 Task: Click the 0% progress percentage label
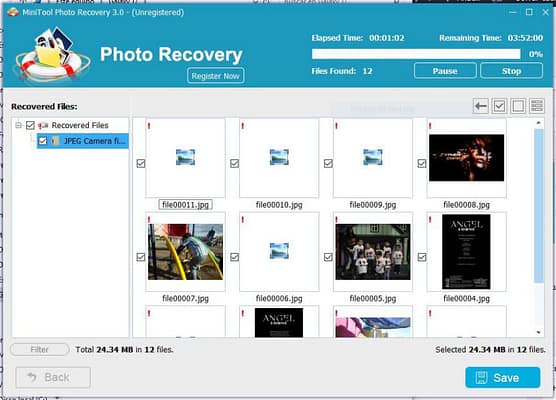click(535, 54)
